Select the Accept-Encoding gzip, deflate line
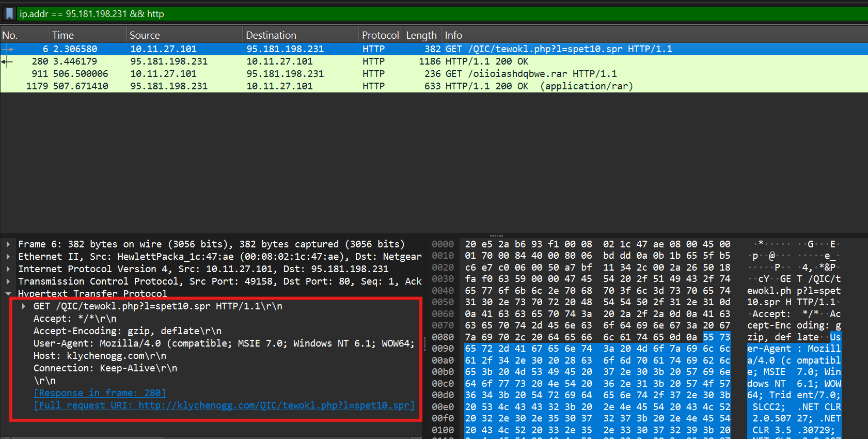Viewport: 868px width, 439px height. [x=128, y=331]
